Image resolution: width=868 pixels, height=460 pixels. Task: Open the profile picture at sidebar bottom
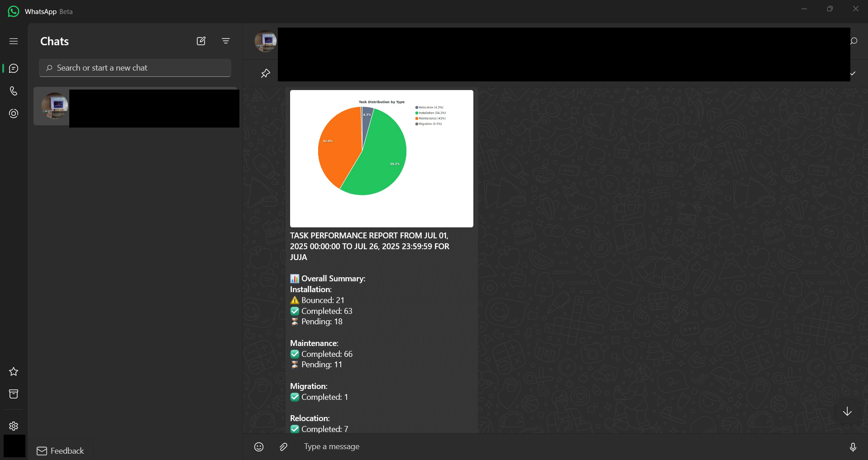point(14,446)
